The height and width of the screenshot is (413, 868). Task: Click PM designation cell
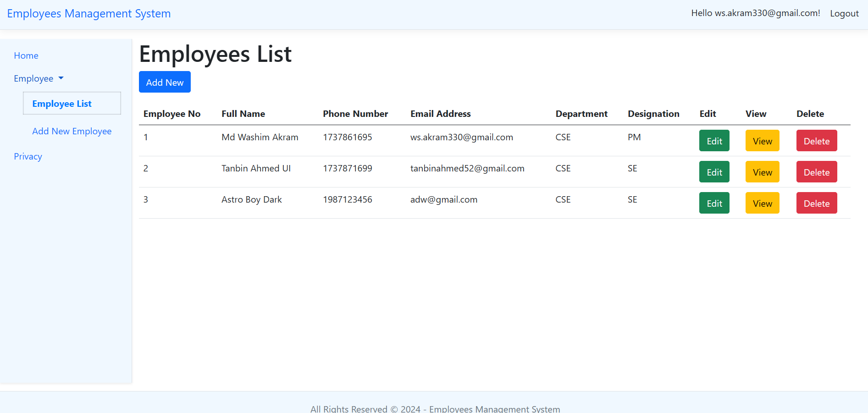634,137
